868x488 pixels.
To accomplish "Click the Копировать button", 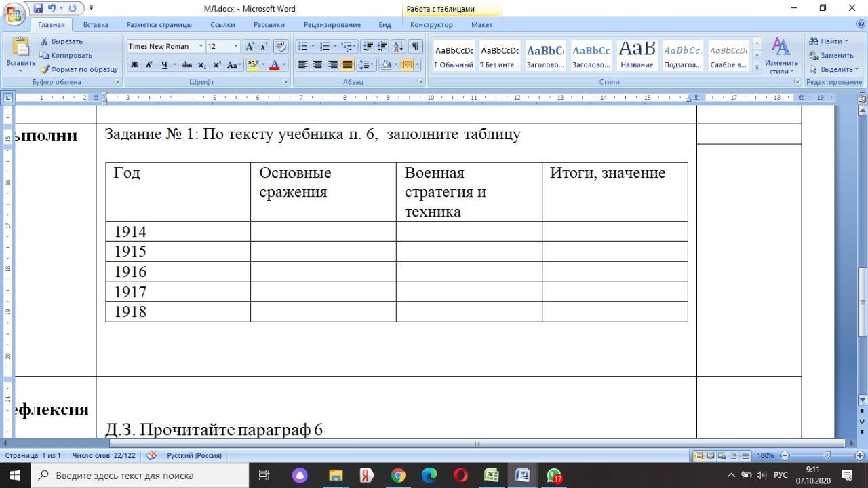I will [66, 56].
